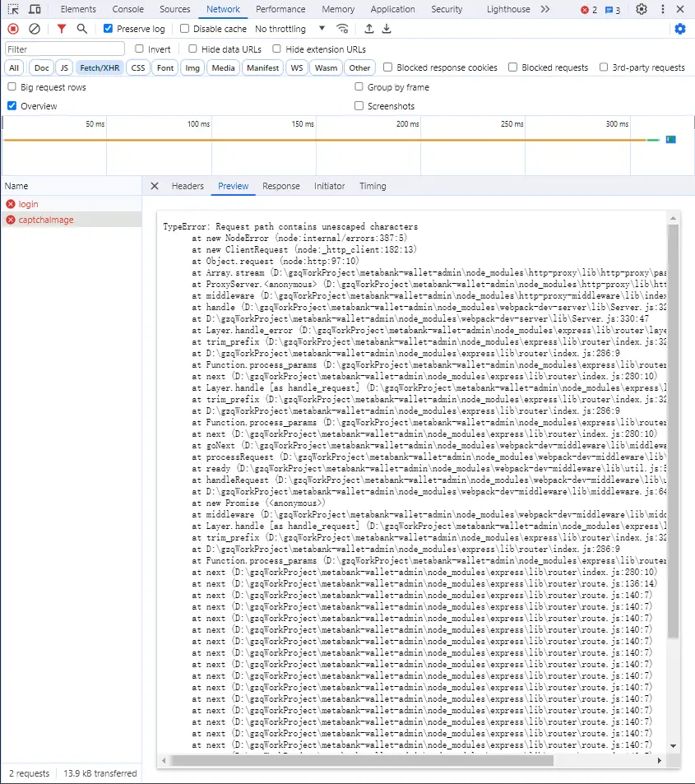Activate the inspect element picker icon
The image size is (695, 784).
(x=13, y=9)
